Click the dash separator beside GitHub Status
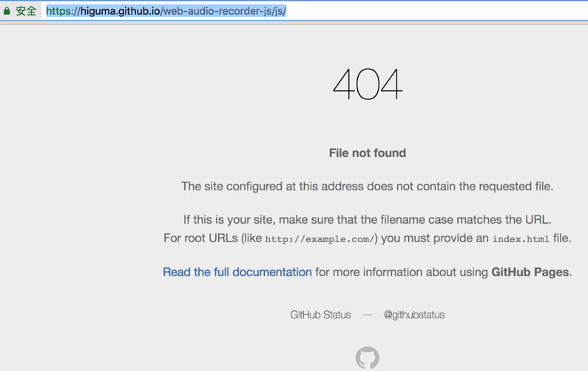The width and height of the screenshot is (588, 371). tap(367, 315)
